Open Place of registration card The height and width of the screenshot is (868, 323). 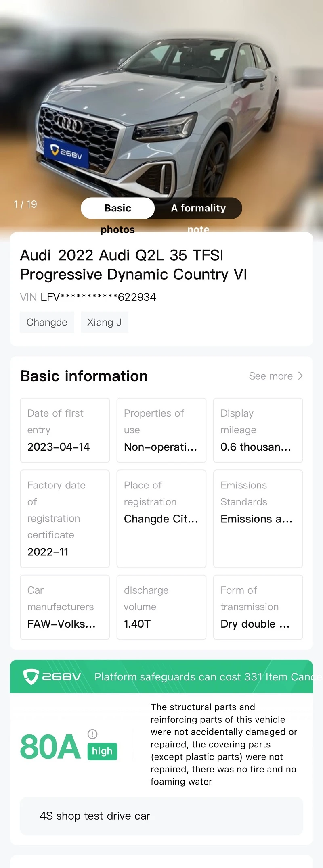tap(161, 519)
